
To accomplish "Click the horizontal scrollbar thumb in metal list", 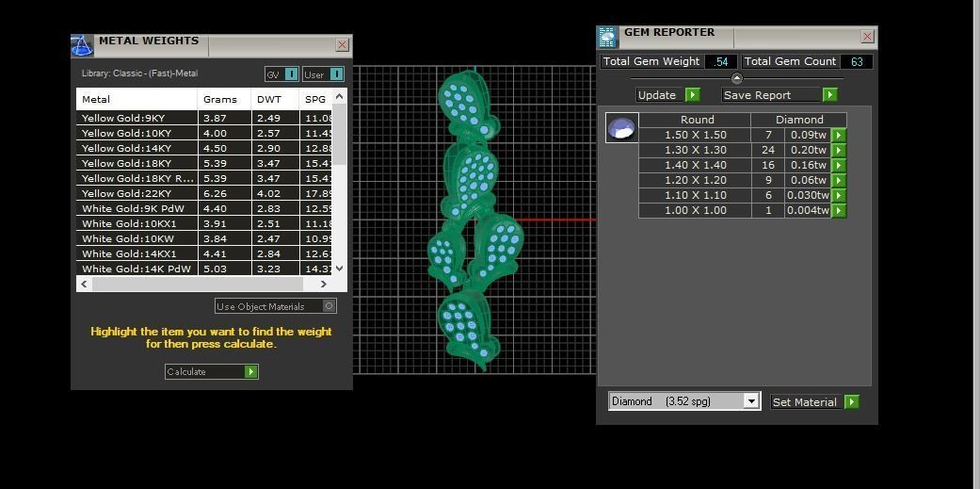I will click(x=198, y=284).
